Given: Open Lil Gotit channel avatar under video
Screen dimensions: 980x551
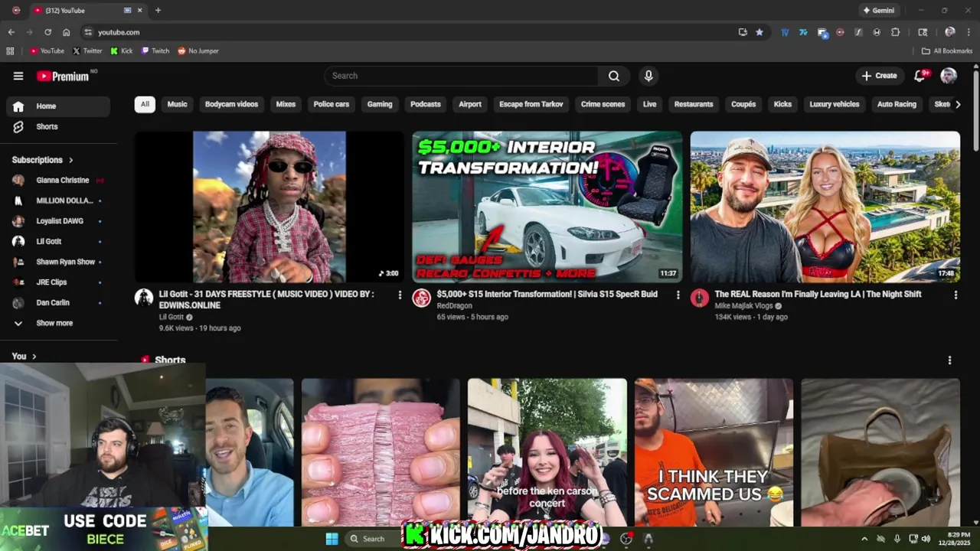Looking at the screenshot, I should tap(144, 298).
